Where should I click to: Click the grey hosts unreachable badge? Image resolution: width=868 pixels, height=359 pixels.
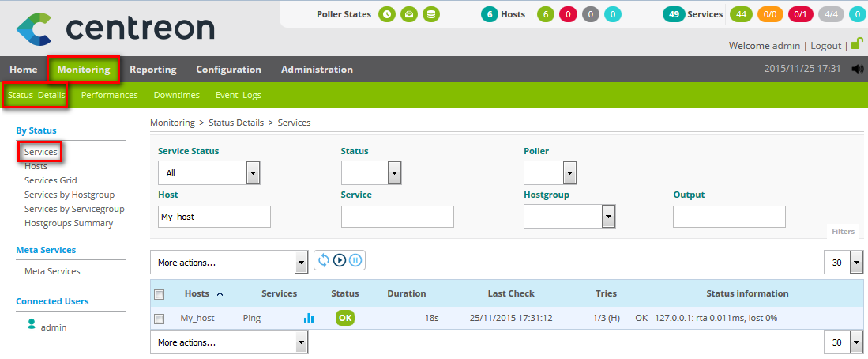point(591,14)
